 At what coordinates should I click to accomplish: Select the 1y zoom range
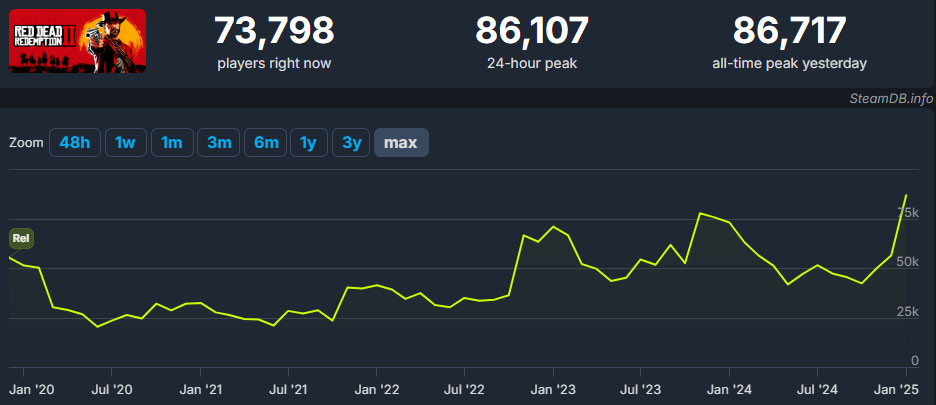coord(309,143)
